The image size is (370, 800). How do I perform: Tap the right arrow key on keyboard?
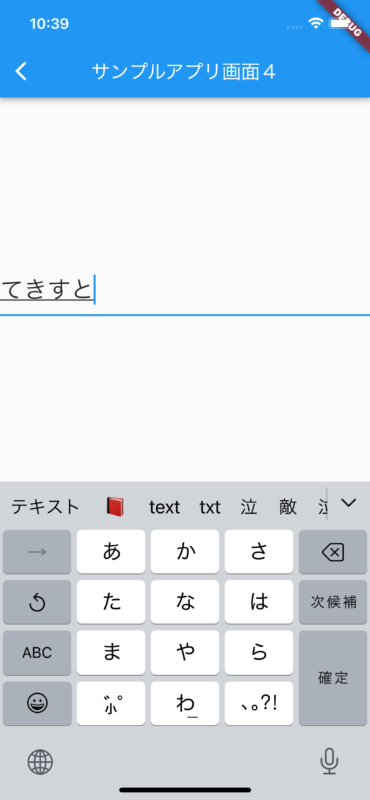point(37,552)
